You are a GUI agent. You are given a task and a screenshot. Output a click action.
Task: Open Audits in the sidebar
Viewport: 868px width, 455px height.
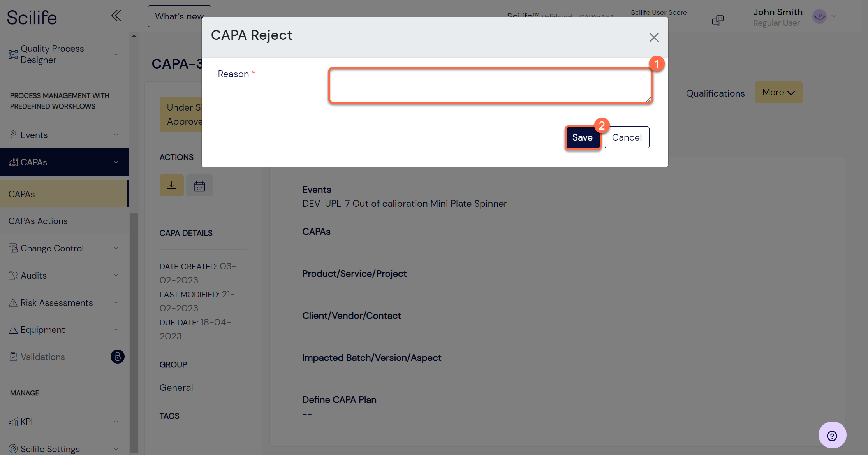[x=33, y=276]
